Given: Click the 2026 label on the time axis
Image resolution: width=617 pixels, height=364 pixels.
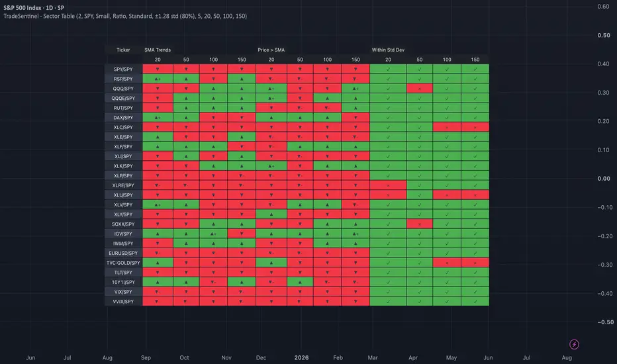Looking at the screenshot, I should click(x=301, y=357).
